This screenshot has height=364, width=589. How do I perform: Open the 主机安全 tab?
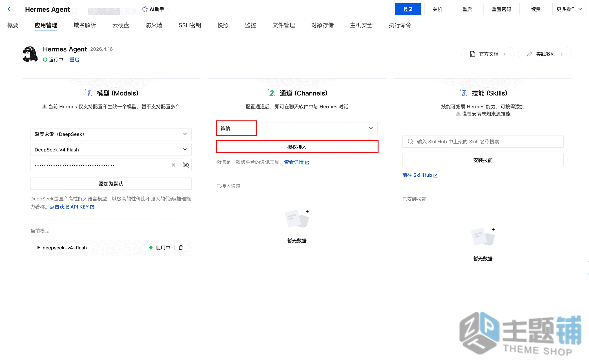click(361, 25)
